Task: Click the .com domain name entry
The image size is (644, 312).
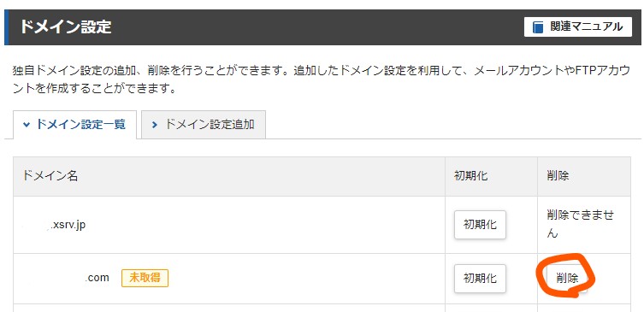Action: pos(97,278)
